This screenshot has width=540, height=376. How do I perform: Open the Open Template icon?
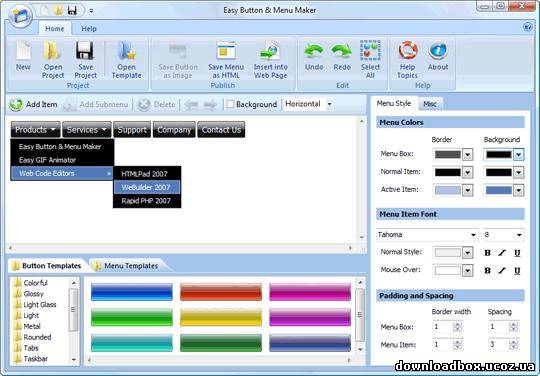pos(126,51)
